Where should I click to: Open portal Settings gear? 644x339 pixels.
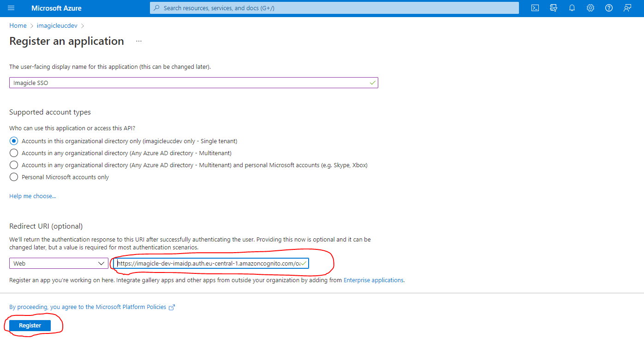590,8
